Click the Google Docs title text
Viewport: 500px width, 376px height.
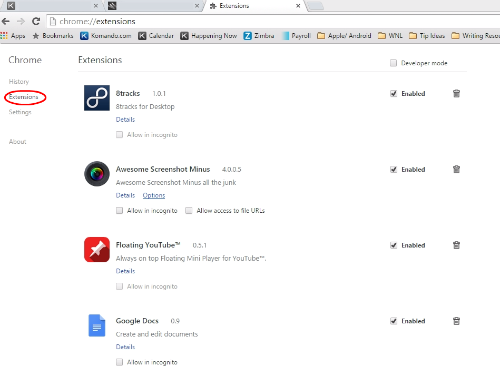137,321
